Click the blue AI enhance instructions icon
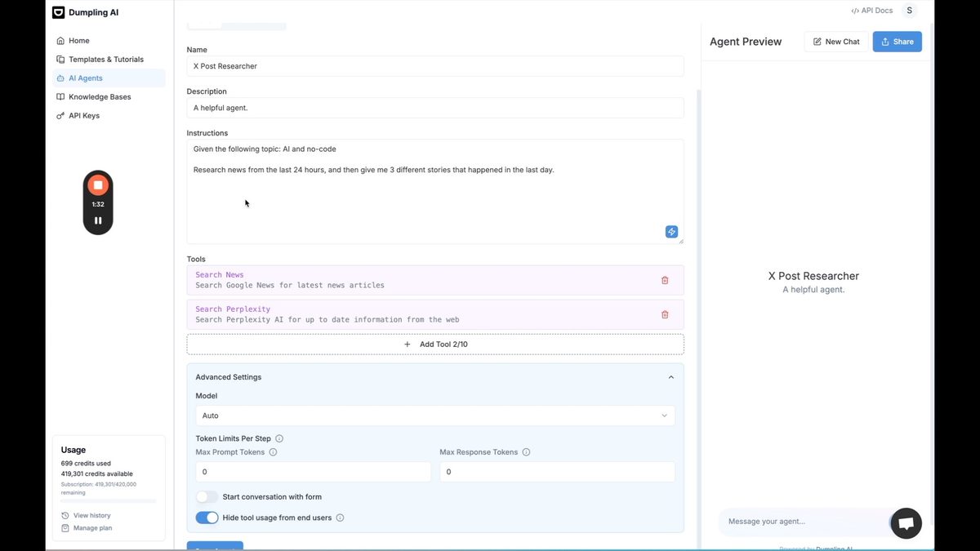 pos(671,232)
